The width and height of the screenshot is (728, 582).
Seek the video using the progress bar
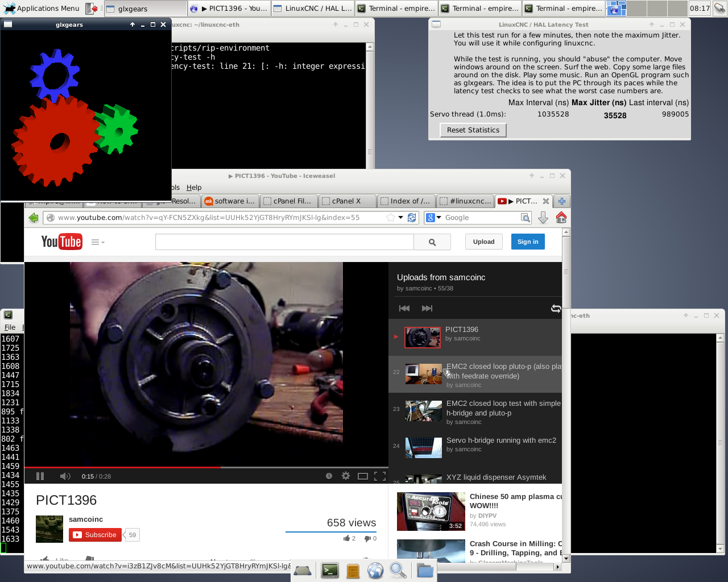(206, 467)
